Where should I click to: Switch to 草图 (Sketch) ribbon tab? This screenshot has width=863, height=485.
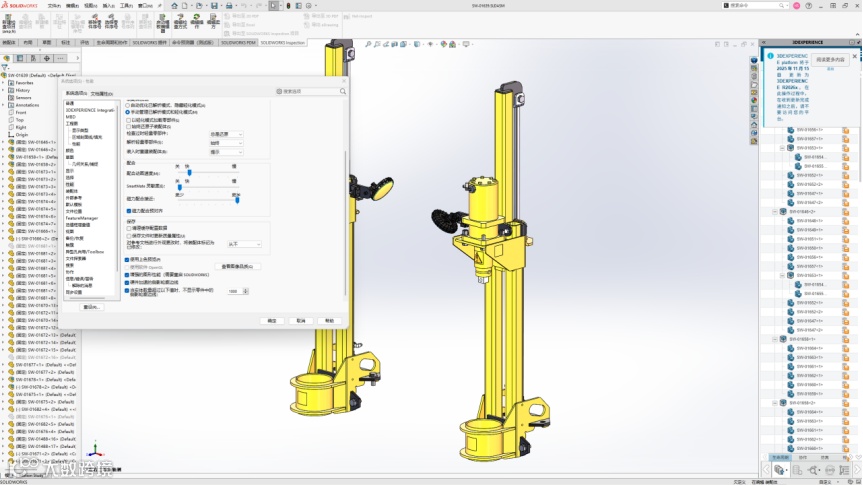tap(46, 42)
